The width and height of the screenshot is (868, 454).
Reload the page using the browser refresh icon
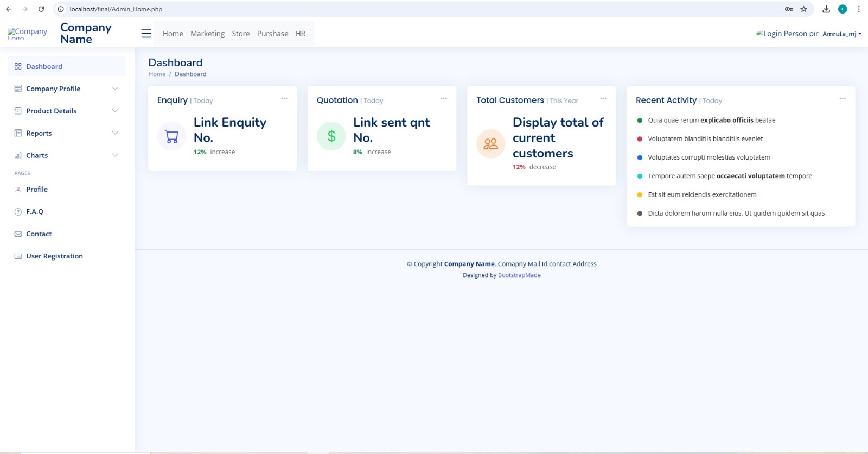pos(41,9)
